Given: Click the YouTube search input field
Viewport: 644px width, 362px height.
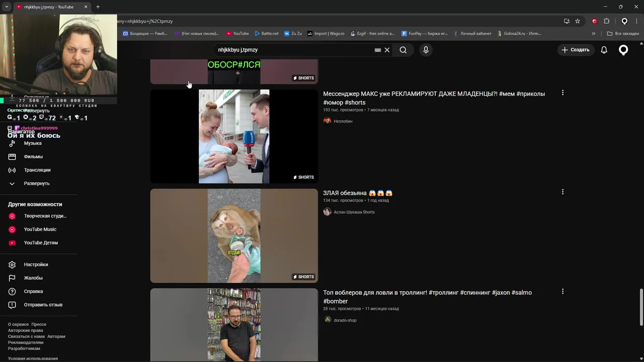Looking at the screenshot, I should [x=294, y=50].
